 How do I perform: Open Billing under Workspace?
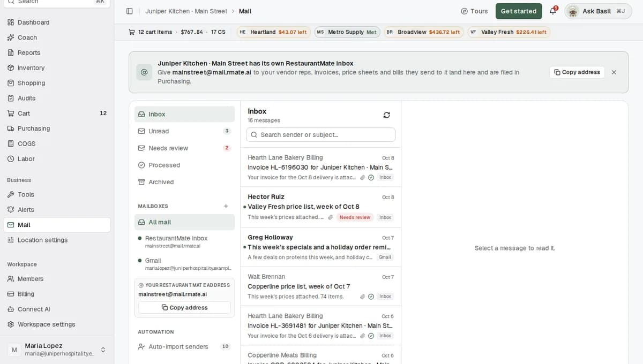57,294
